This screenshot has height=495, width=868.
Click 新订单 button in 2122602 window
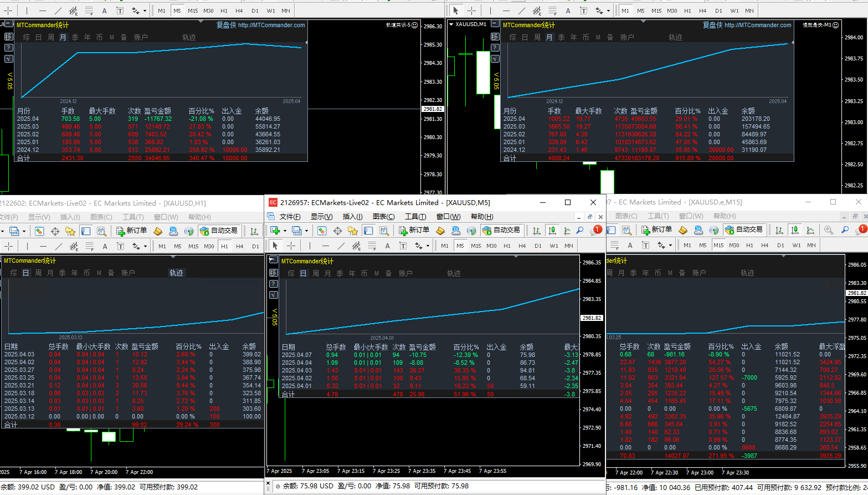[131, 231]
